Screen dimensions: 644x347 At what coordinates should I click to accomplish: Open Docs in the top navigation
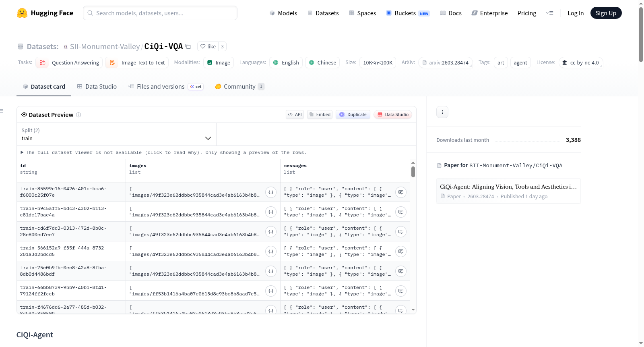tap(450, 13)
